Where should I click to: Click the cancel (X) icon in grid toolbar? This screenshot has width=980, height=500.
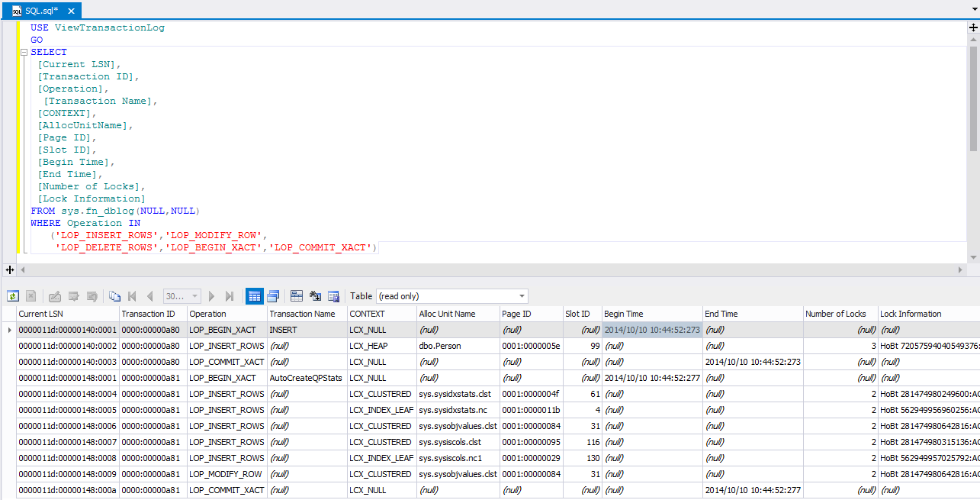click(x=31, y=296)
